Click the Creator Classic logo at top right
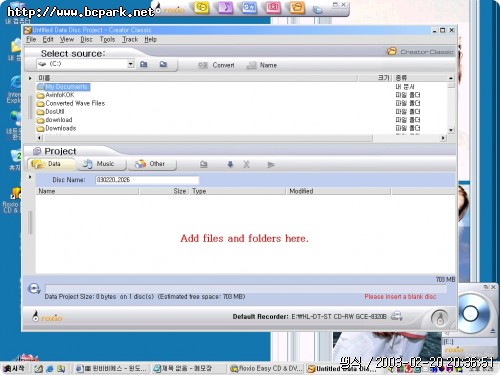500x375 pixels. pyautogui.click(x=420, y=52)
